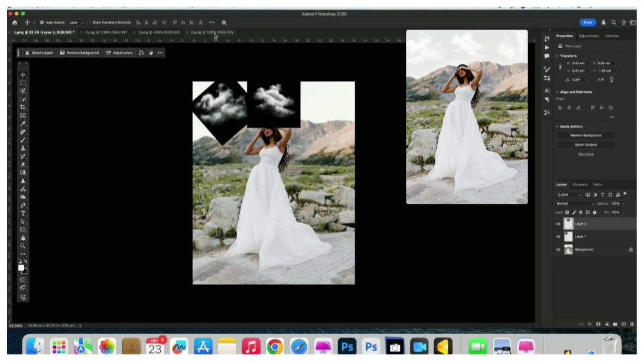Click the delete layer trash icon
The image size is (644, 362).
tap(631, 324)
